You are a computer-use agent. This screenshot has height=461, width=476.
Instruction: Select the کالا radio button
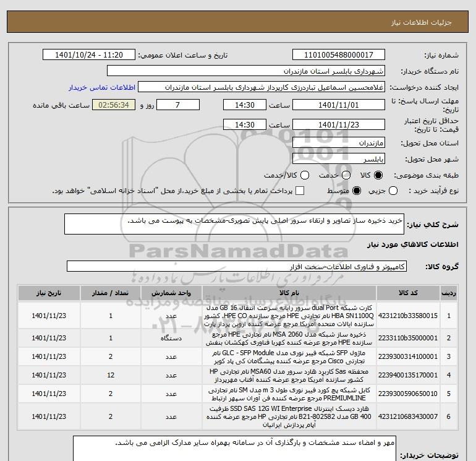[x=378, y=175]
